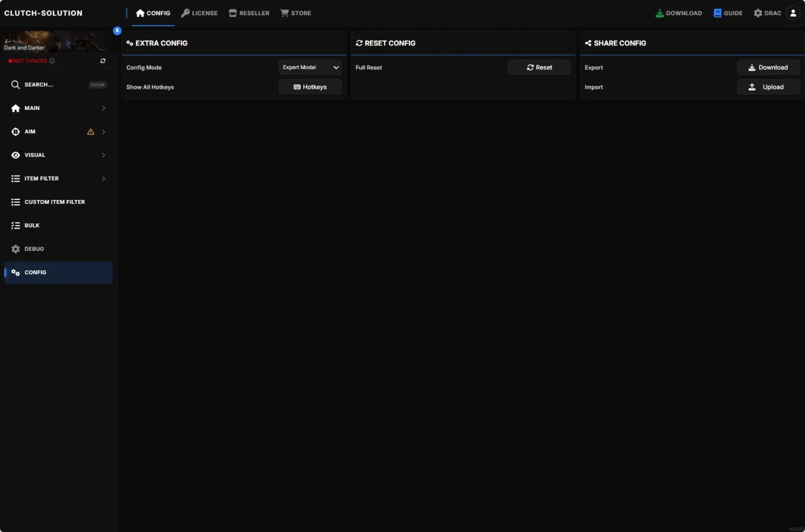
Task: Open the GUIDE book icon in header
Action: coord(718,13)
